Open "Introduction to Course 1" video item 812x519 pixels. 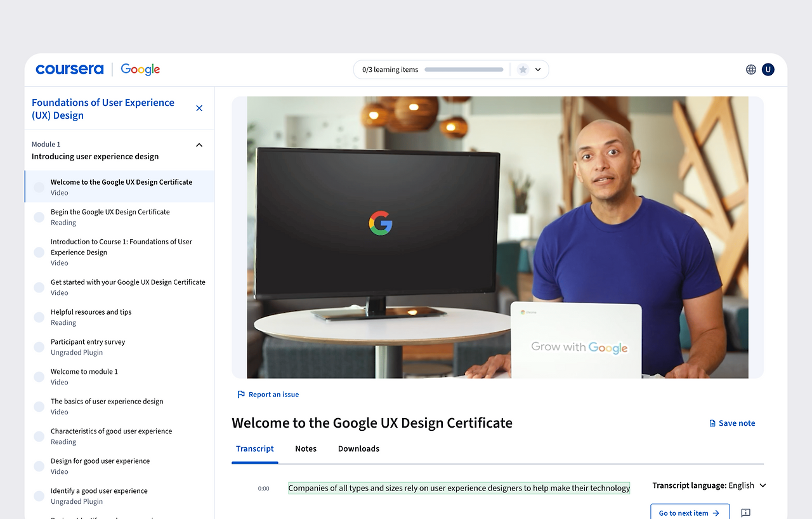pos(119,252)
